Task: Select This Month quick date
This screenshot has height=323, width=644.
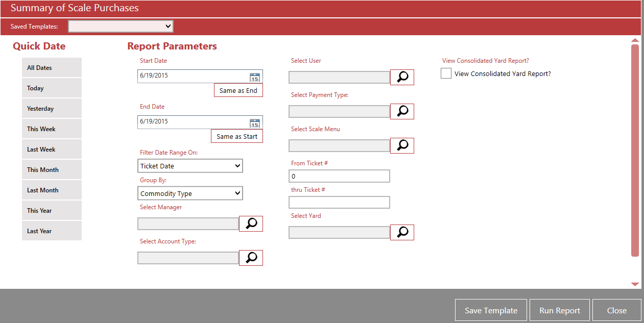Action: 52,169
